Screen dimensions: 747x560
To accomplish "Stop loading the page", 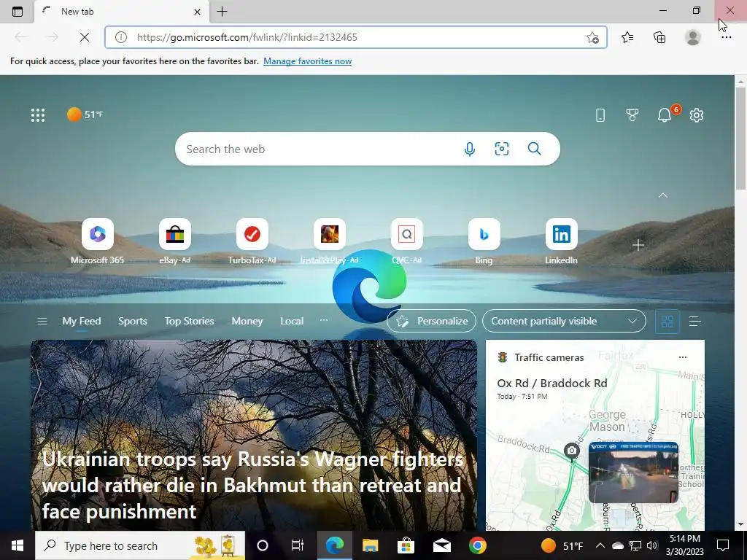I will 85,37.
